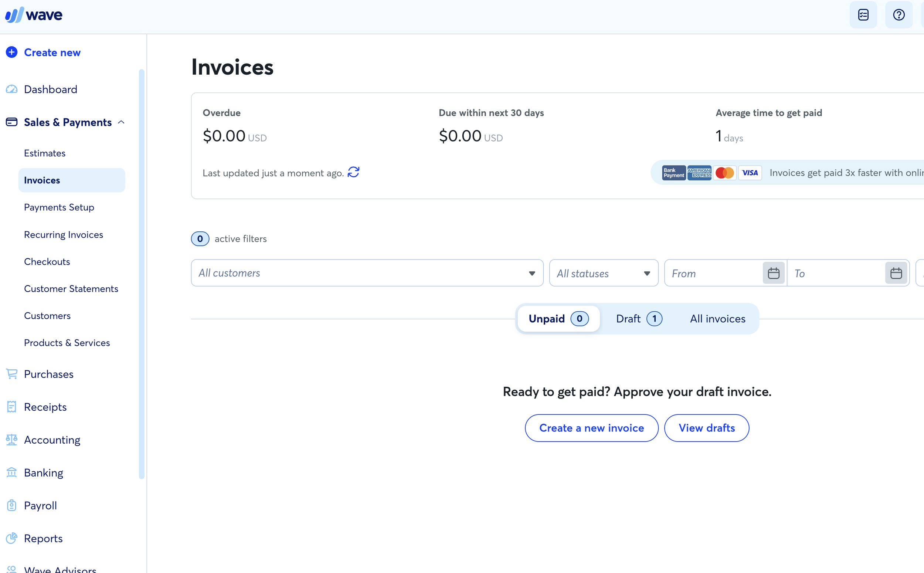
Task: Open the onboarding checklist icon top right
Action: click(x=863, y=15)
